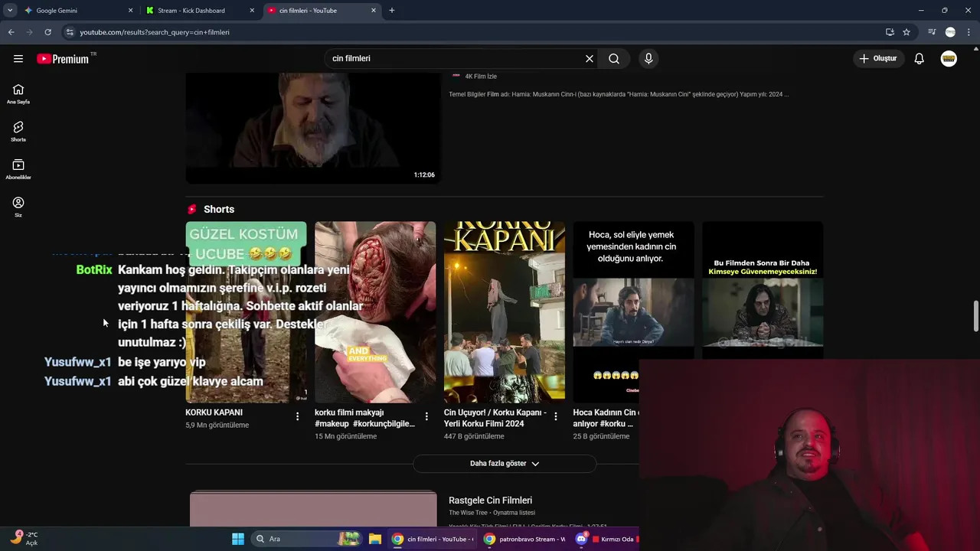Open File Explorer from the taskbar
This screenshot has height=551, width=980.
375,539
